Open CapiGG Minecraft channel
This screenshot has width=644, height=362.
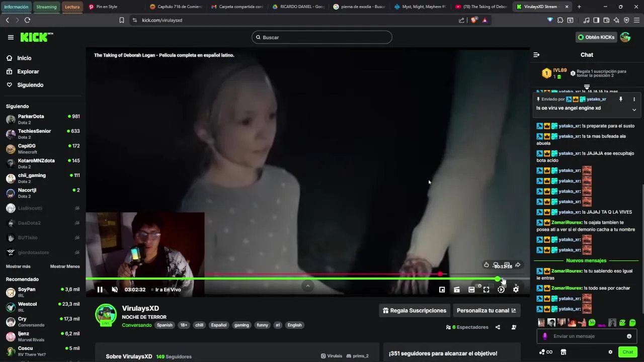coord(43,149)
